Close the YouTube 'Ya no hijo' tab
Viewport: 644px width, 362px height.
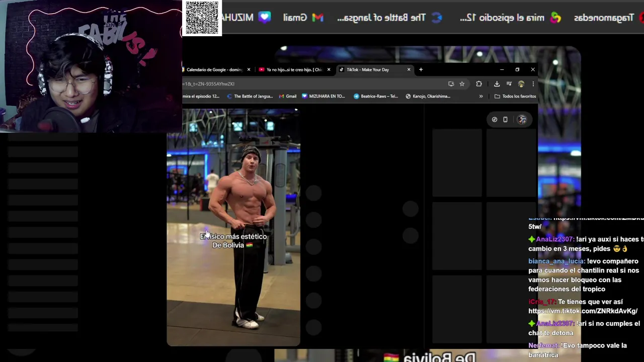(329, 69)
